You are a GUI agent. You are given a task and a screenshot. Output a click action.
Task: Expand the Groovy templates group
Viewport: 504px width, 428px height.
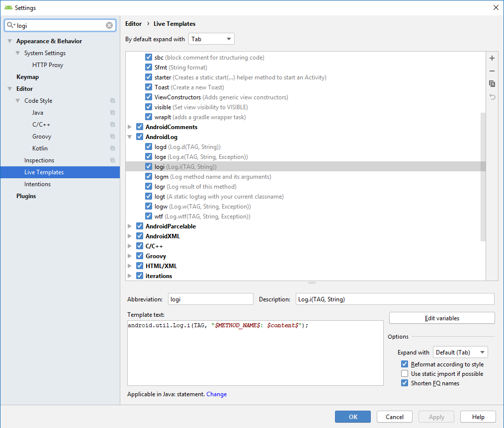[130, 256]
